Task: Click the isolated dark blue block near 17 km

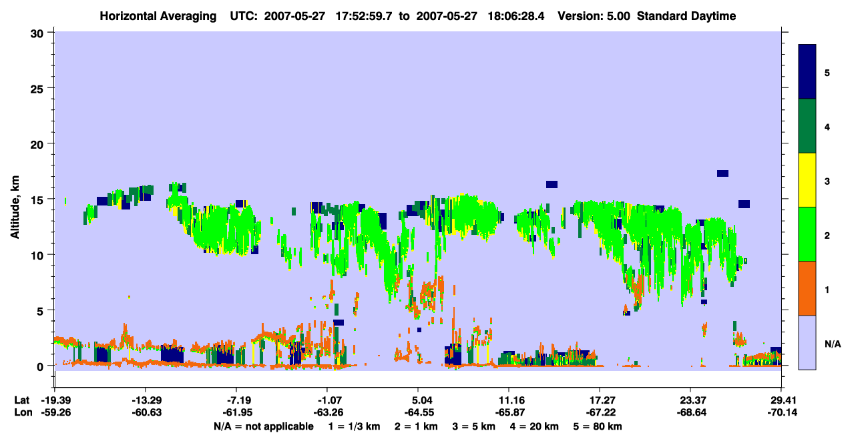Action: click(722, 173)
